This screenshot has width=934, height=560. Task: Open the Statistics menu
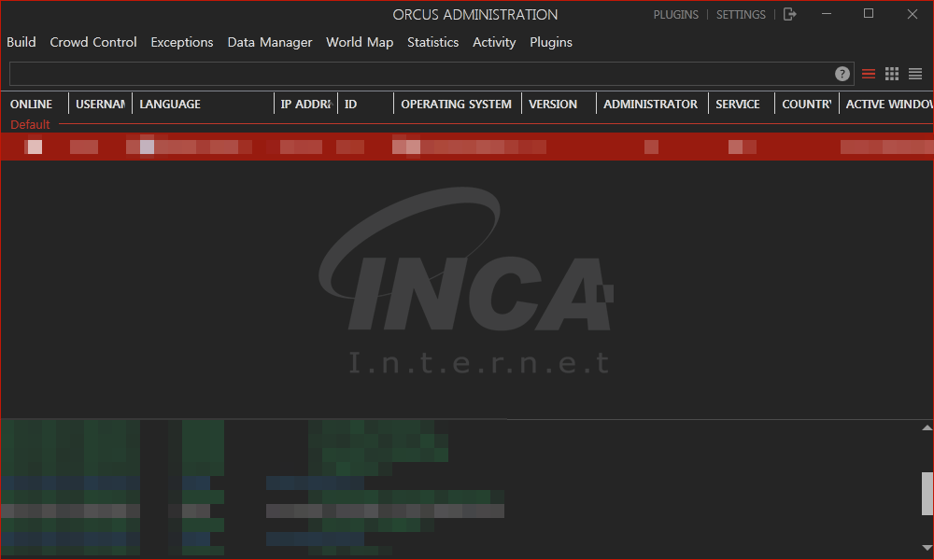tap(432, 42)
